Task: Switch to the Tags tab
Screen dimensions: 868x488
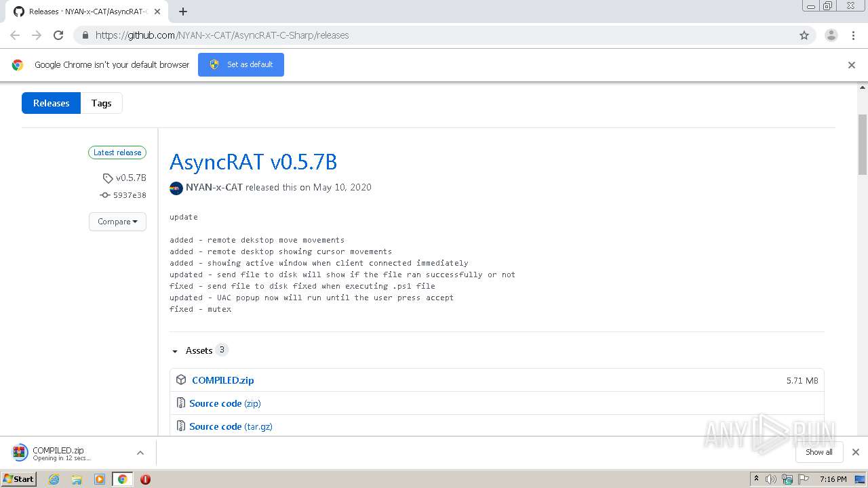Action: coord(101,103)
